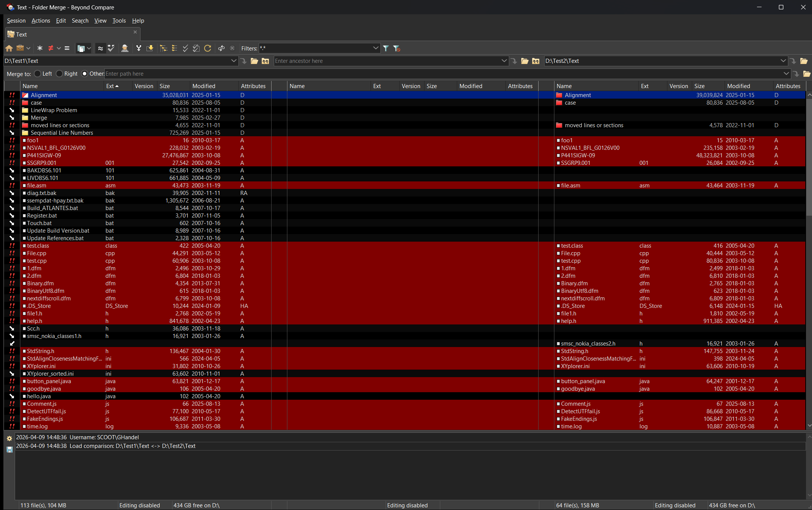Select Merge to Right radio button

(59, 74)
